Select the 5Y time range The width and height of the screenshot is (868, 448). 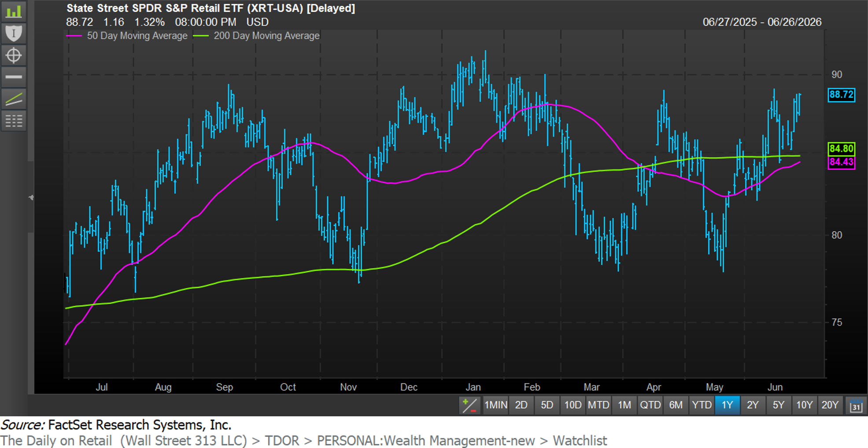tap(779, 405)
